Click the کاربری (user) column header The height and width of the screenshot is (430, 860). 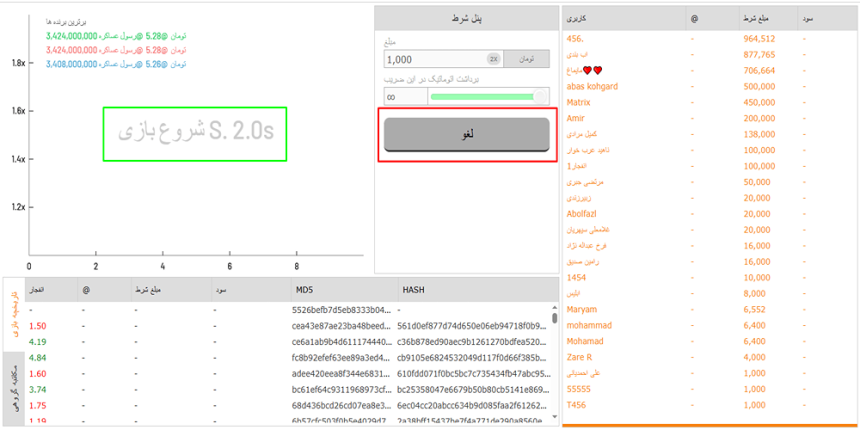pos(579,19)
